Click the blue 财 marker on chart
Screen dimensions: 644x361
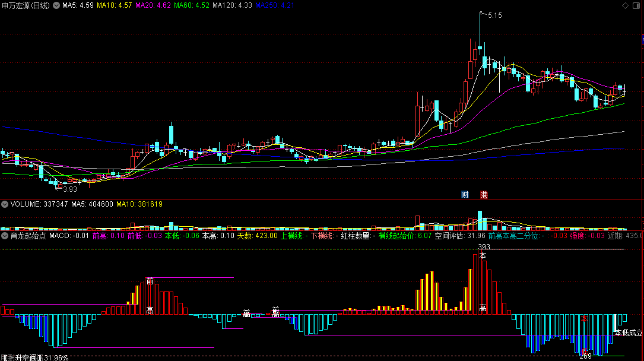465,195
